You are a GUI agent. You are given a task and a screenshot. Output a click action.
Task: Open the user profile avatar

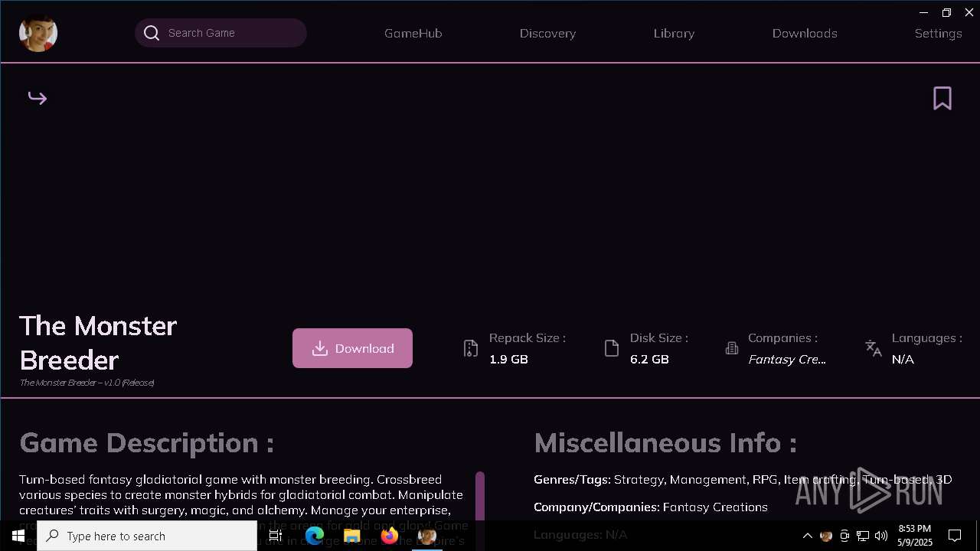tap(38, 33)
